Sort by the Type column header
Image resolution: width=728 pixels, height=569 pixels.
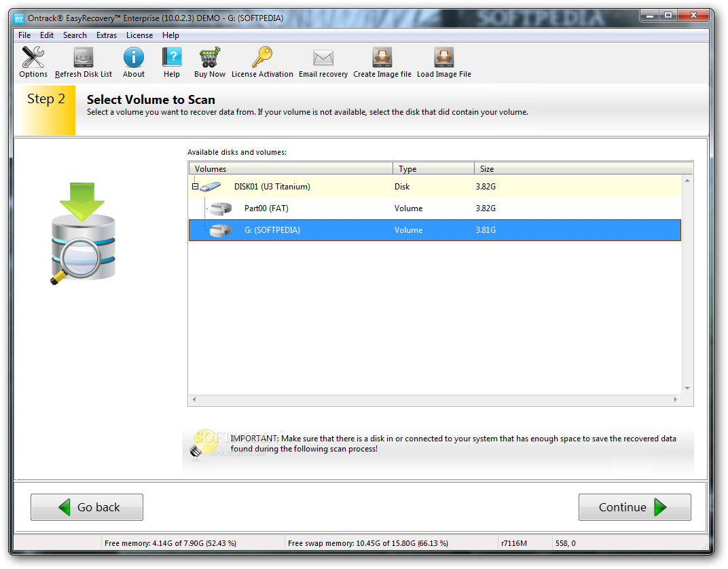tap(434, 169)
